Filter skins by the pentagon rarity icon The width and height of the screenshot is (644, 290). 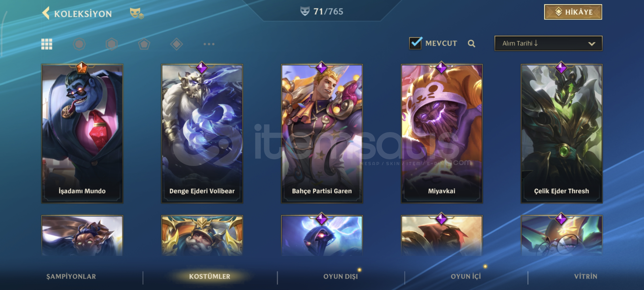point(144,44)
